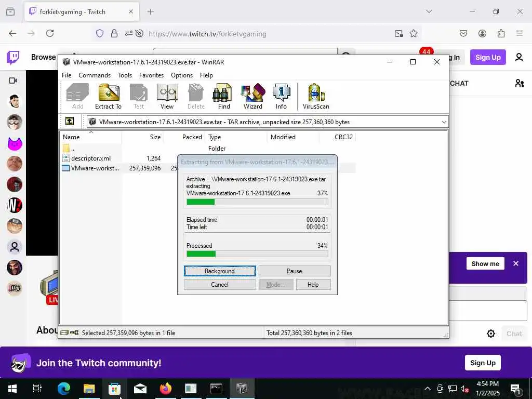Open the Firefox list all tabs chevron
This screenshot has width=532, height=399.
coord(429,11)
